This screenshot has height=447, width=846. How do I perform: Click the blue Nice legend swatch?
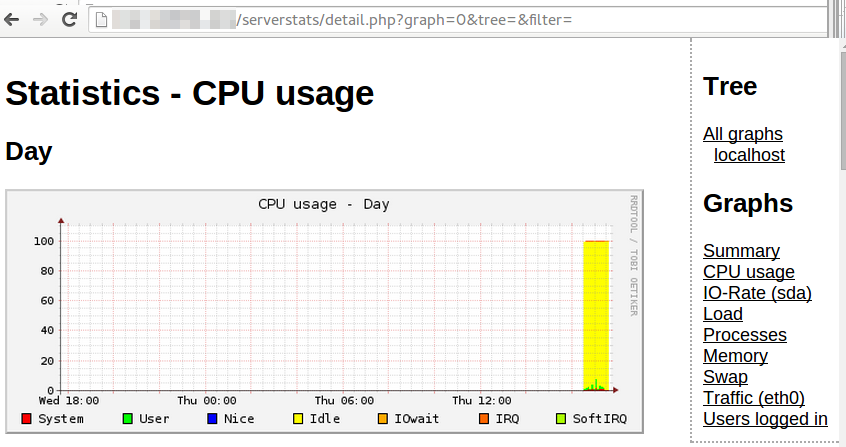212,419
